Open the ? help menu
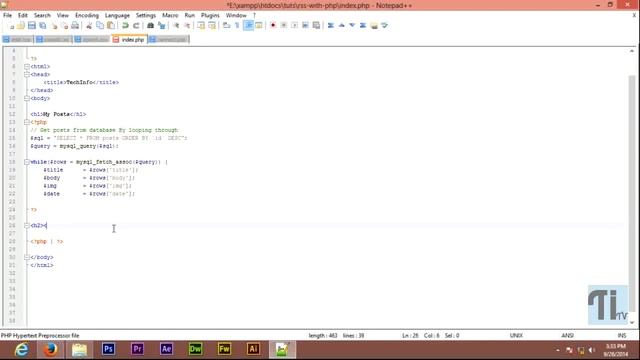This screenshot has width=640, height=360. click(254, 16)
